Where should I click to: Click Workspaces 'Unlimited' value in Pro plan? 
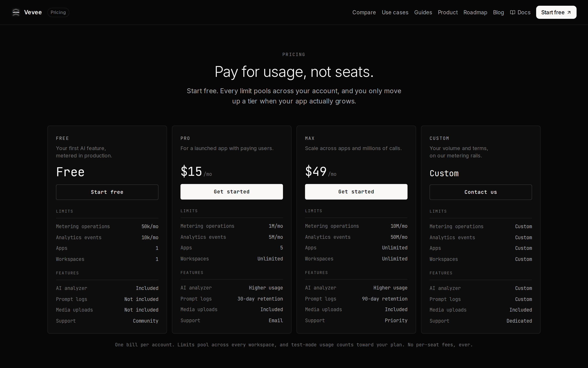click(270, 259)
